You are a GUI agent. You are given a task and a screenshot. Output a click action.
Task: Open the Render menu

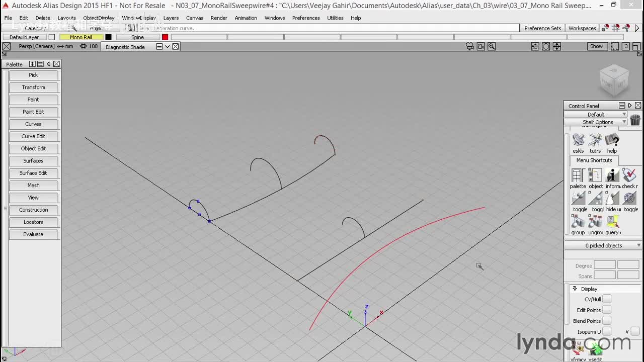tap(219, 18)
